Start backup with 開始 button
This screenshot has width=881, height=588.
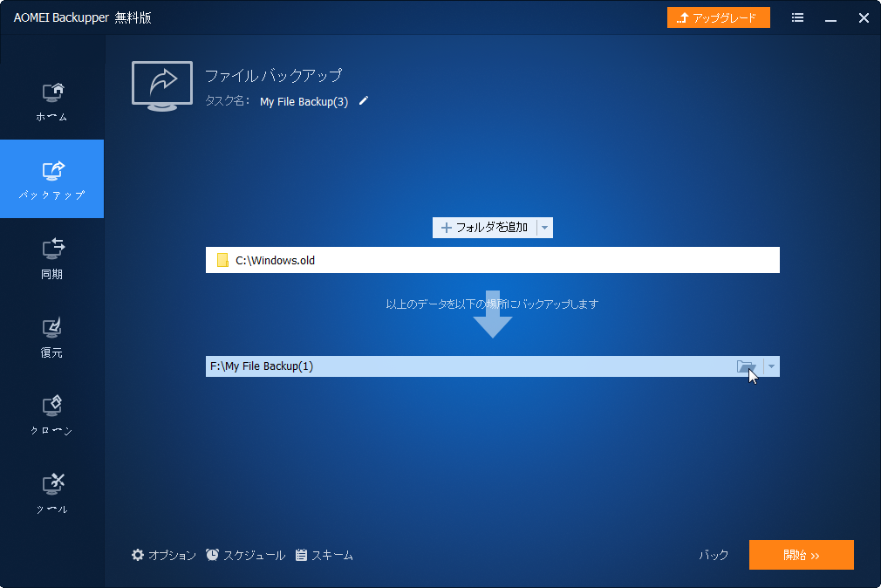point(802,555)
